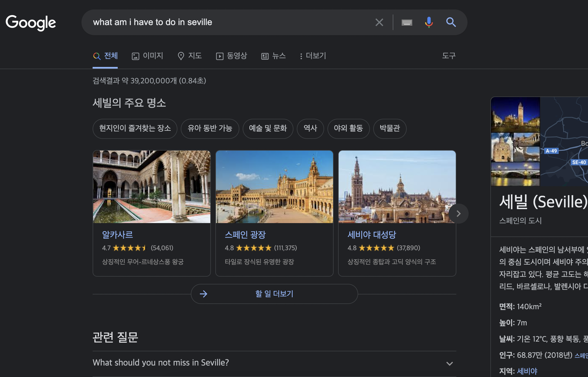
Task: Expand "What should you not miss in Seville?"
Action: coord(274,363)
